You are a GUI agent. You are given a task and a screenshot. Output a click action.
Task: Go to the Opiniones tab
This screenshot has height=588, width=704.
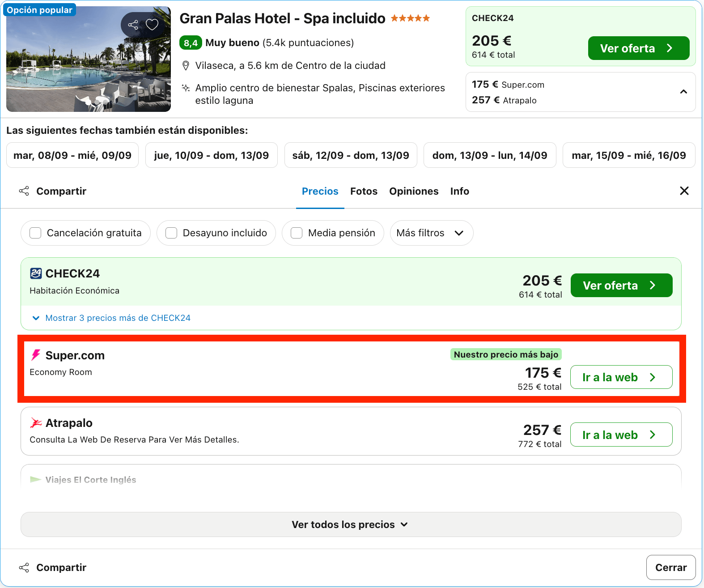tap(414, 191)
